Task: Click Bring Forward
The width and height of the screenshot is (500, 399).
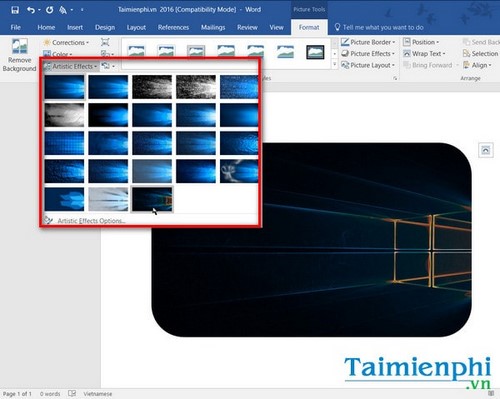Action: coord(428,65)
